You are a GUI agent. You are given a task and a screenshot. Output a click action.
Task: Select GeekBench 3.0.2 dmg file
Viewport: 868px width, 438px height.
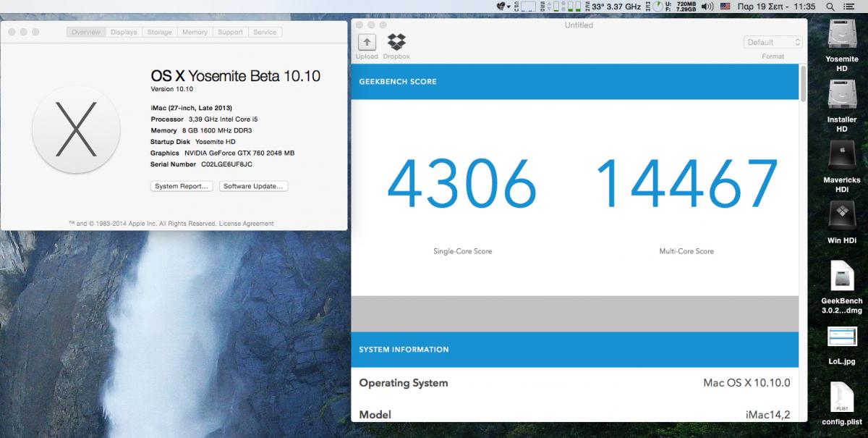842,277
